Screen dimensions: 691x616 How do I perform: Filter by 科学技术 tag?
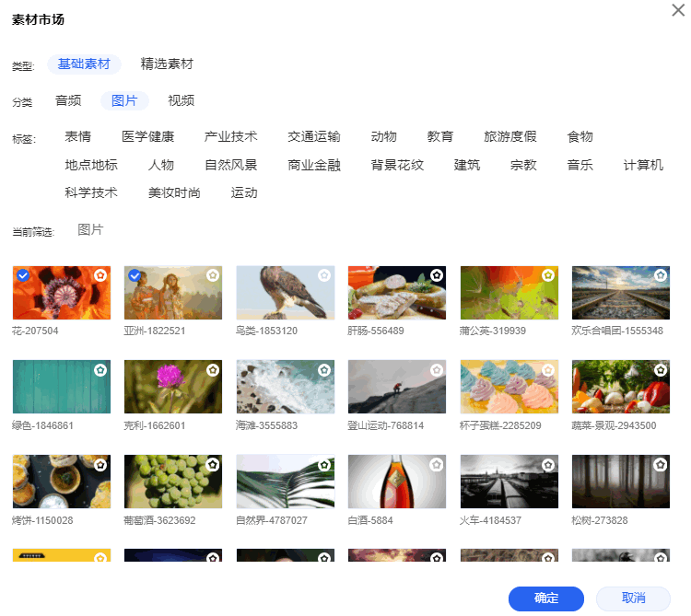tap(91, 192)
